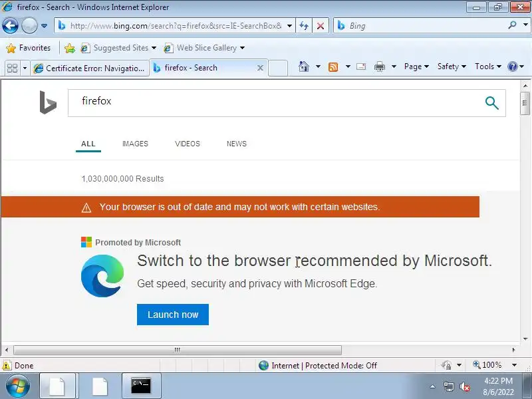Click the Bing logo on page

pos(48,102)
